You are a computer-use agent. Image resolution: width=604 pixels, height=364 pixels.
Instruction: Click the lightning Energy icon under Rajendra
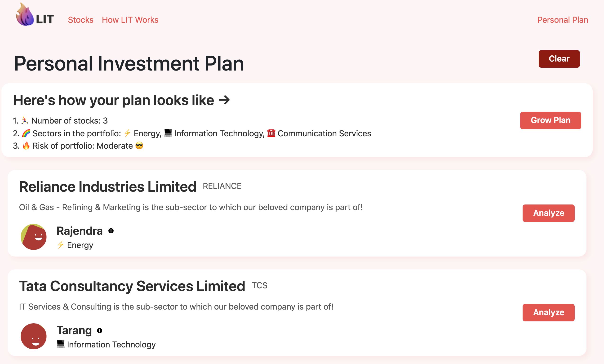click(x=61, y=245)
